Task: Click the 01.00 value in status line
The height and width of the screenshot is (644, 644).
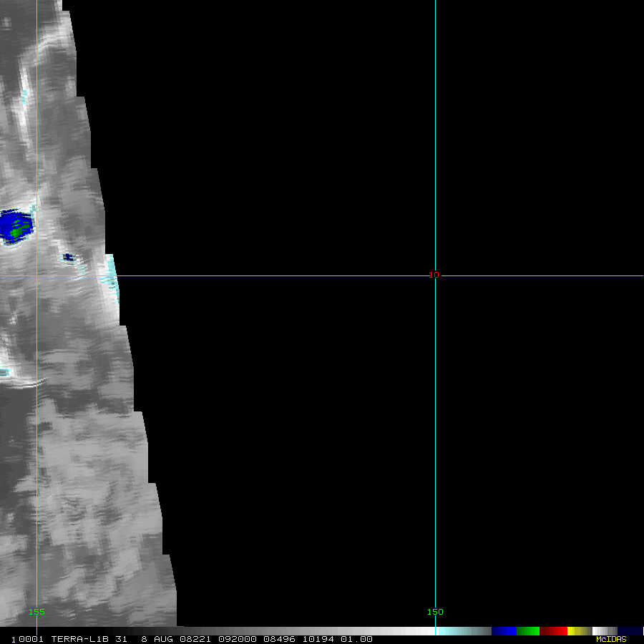Action: (x=356, y=639)
